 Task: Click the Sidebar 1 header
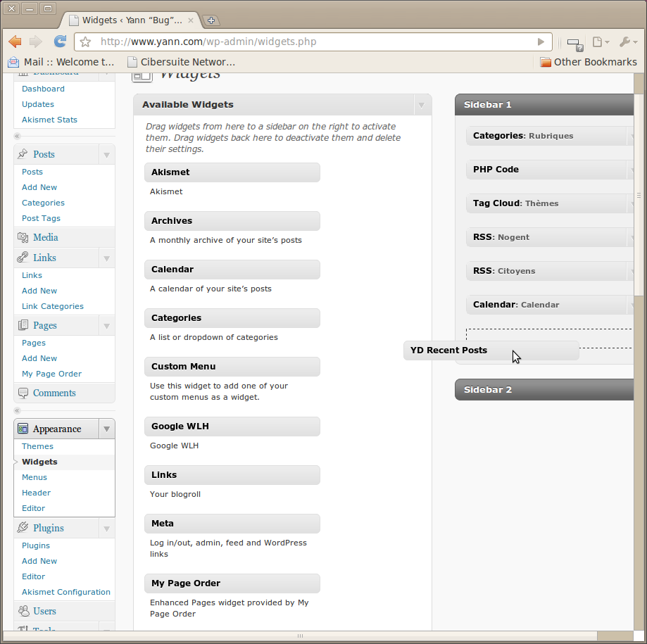click(x=544, y=105)
